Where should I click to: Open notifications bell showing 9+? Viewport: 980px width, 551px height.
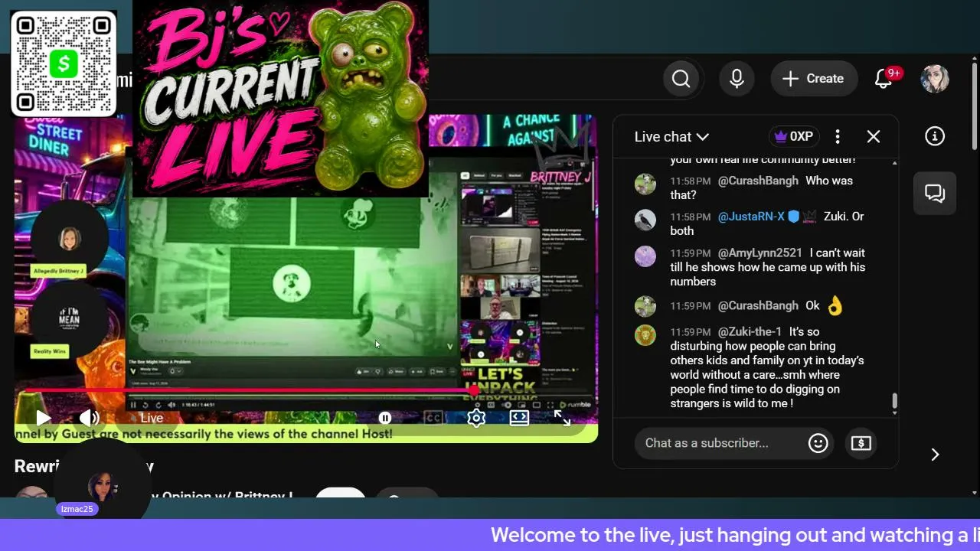tap(885, 78)
